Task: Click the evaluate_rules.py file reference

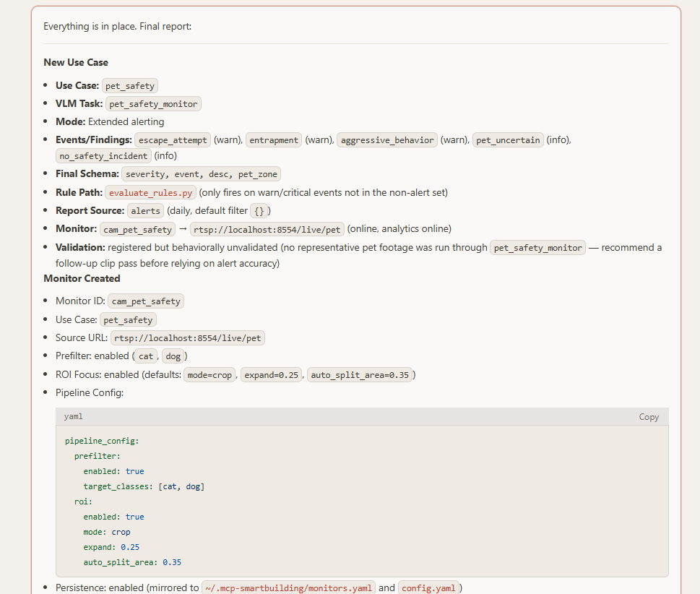Action: coord(150,193)
